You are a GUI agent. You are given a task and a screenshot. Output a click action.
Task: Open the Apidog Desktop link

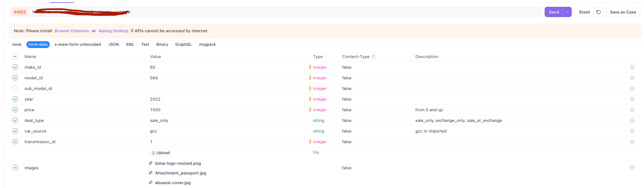pyautogui.click(x=113, y=31)
